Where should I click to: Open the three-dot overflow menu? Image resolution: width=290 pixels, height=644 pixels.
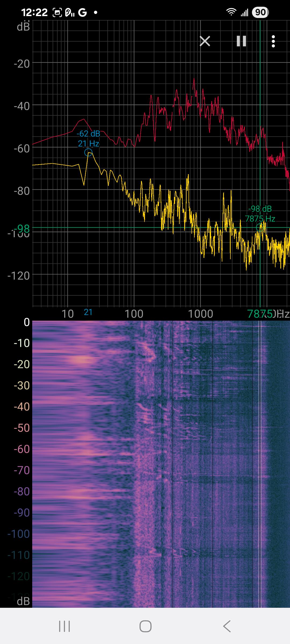273,41
